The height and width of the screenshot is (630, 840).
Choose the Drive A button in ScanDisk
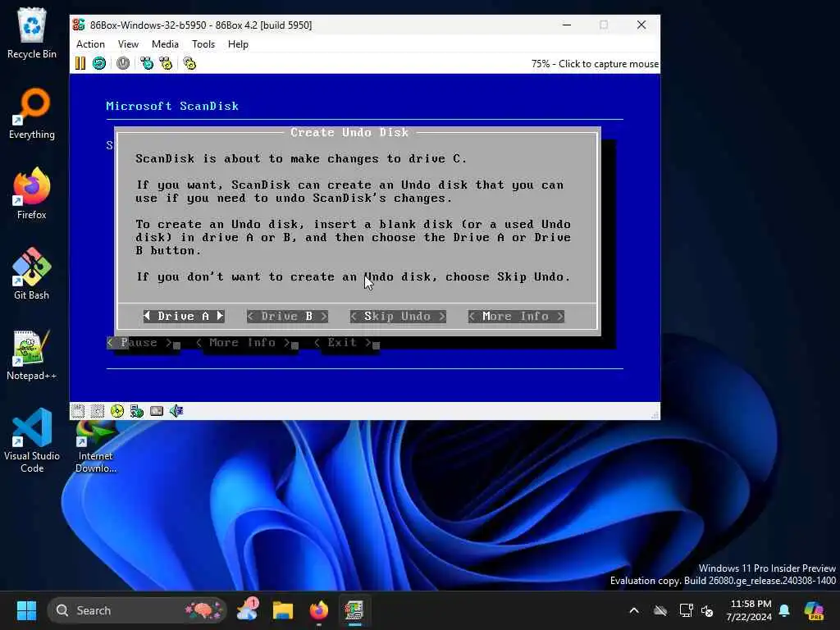[x=184, y=316]
